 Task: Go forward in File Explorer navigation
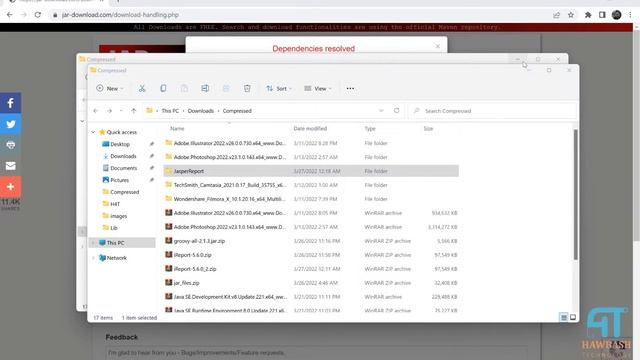point(109,111)
